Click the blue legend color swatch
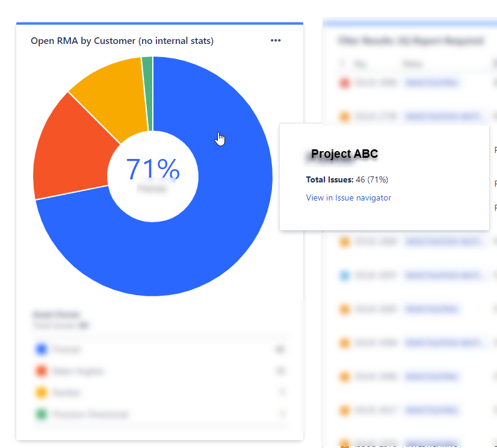 coord(41,349)
